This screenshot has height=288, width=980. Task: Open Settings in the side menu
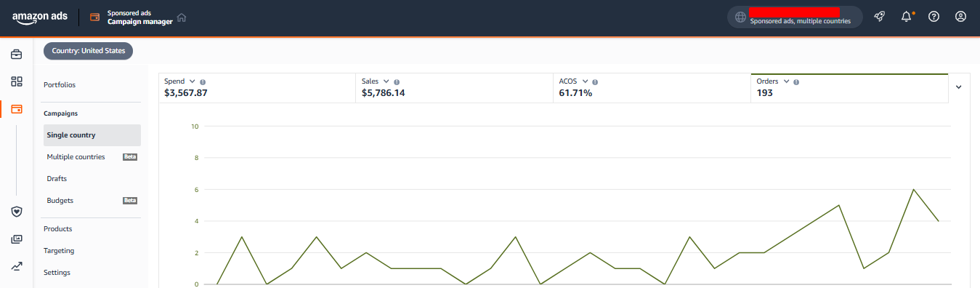coord(57,273)
